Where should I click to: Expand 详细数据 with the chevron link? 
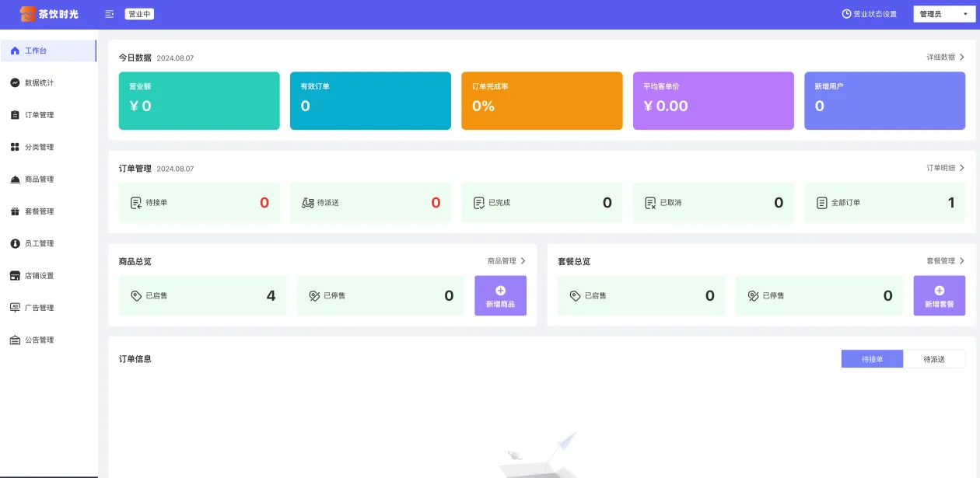pyautogui.click(x=961, y=58)
